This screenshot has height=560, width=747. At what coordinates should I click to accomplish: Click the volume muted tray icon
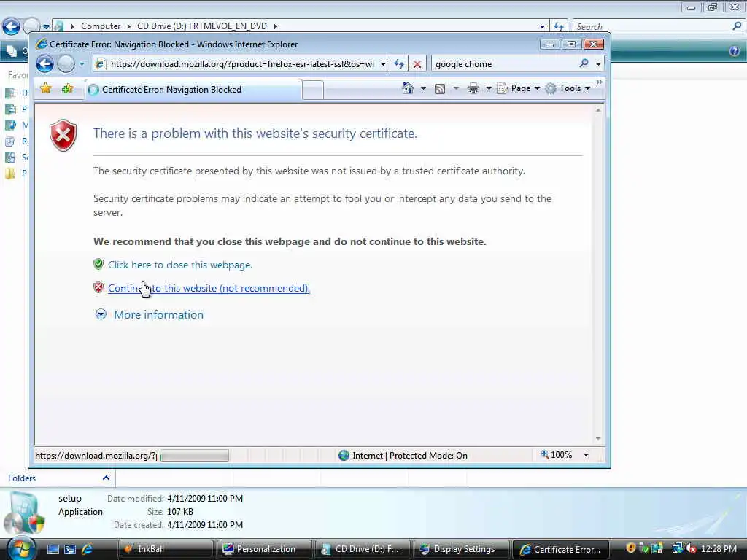coord(692,548)
